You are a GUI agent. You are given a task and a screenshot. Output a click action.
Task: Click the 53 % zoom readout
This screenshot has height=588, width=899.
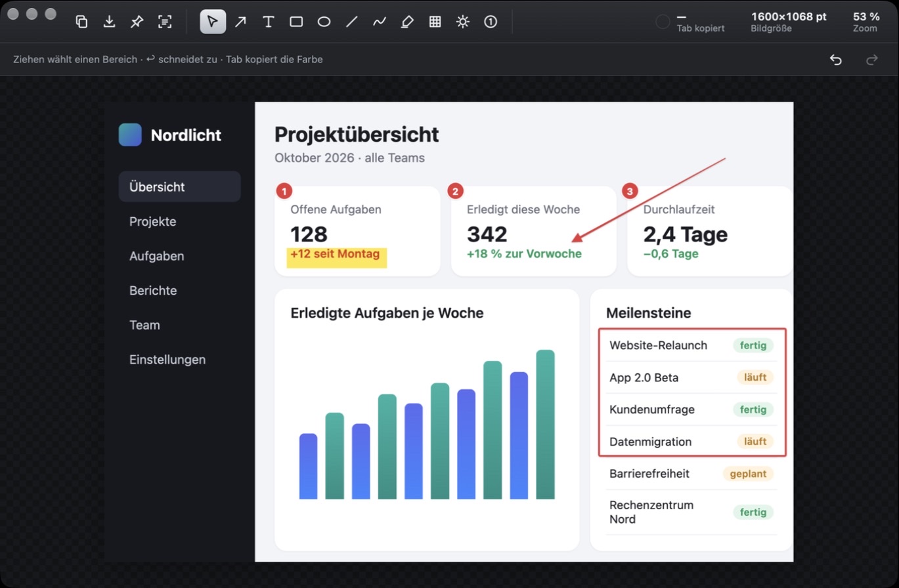point(866,22)
